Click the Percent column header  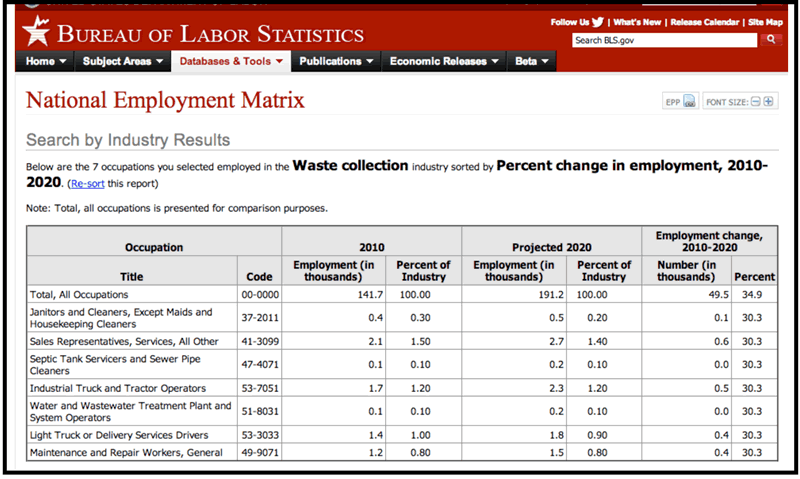click(x=754, y=276)
